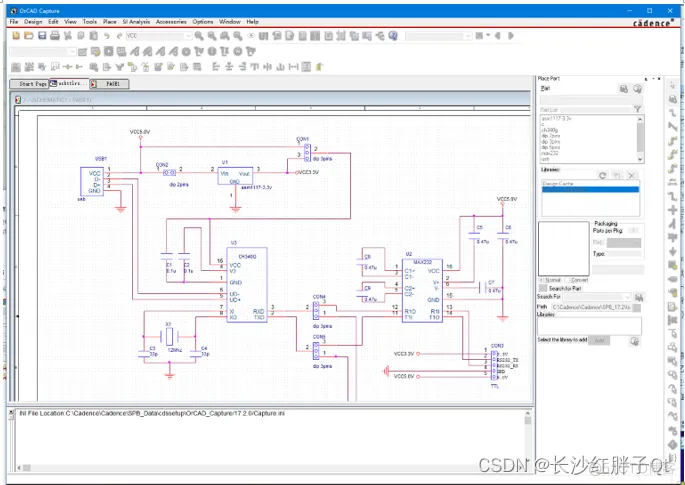Click the part filter funnel icon

coord(637,109)
